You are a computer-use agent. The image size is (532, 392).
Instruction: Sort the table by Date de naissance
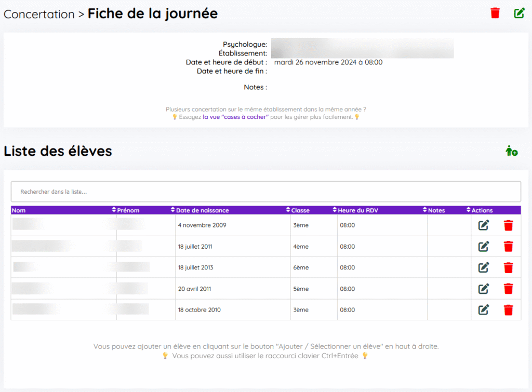click(x=233, y=210)
